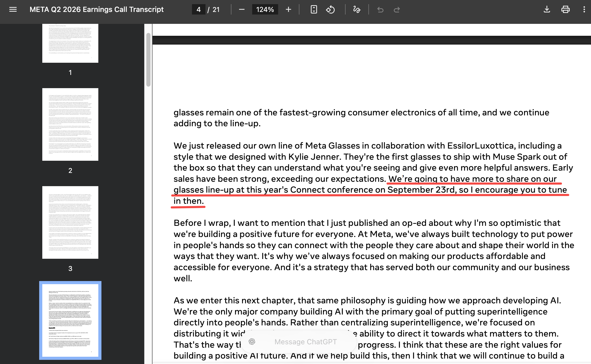Click the thumbnail sidebar scrollbar
The width and height of the screenshot is (591, 364).
click(148, 60)
